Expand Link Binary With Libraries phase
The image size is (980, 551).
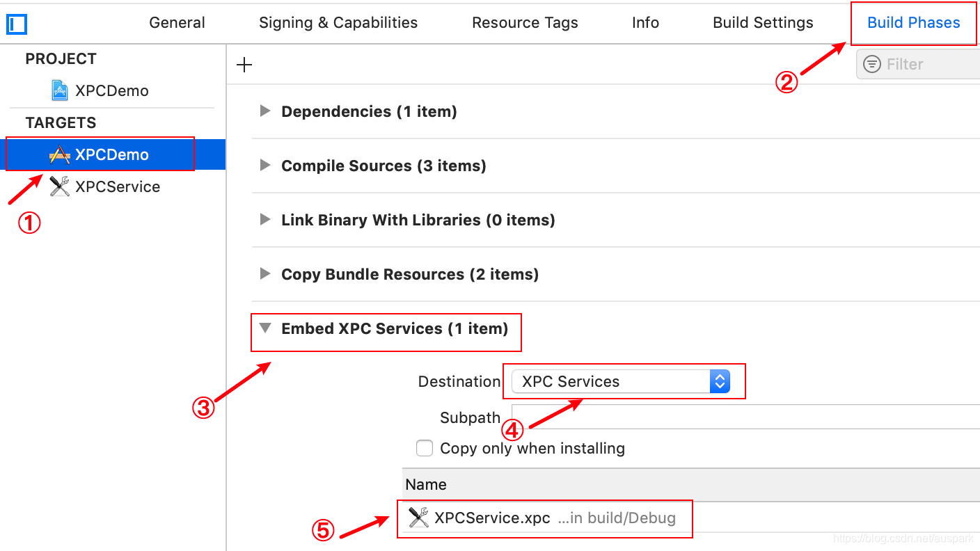click(x=264, y=220)
